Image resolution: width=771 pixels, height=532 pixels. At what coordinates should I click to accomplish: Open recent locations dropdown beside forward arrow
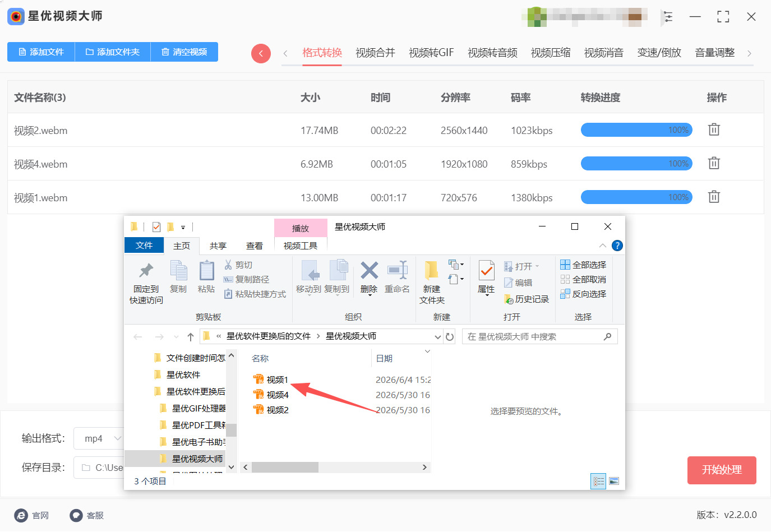[176, 336]
